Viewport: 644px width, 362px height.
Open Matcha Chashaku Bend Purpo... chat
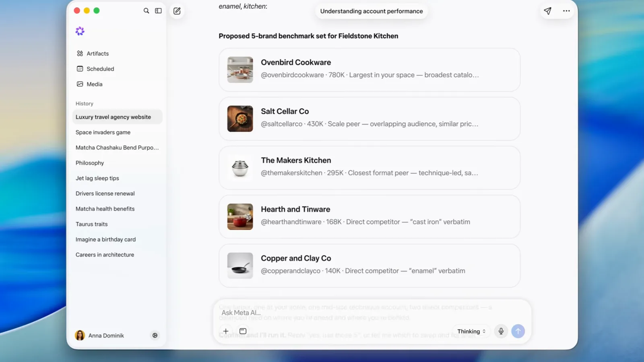click(x=117, y=148)
